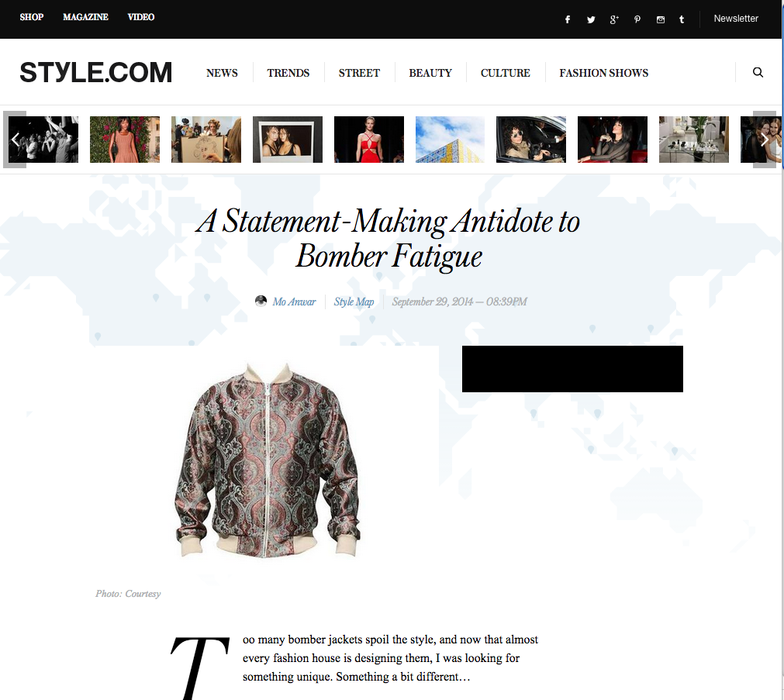Open the Mo Anwar author link
The height and width of the screenshot is (700, 784).
click(x=294, y=302)
